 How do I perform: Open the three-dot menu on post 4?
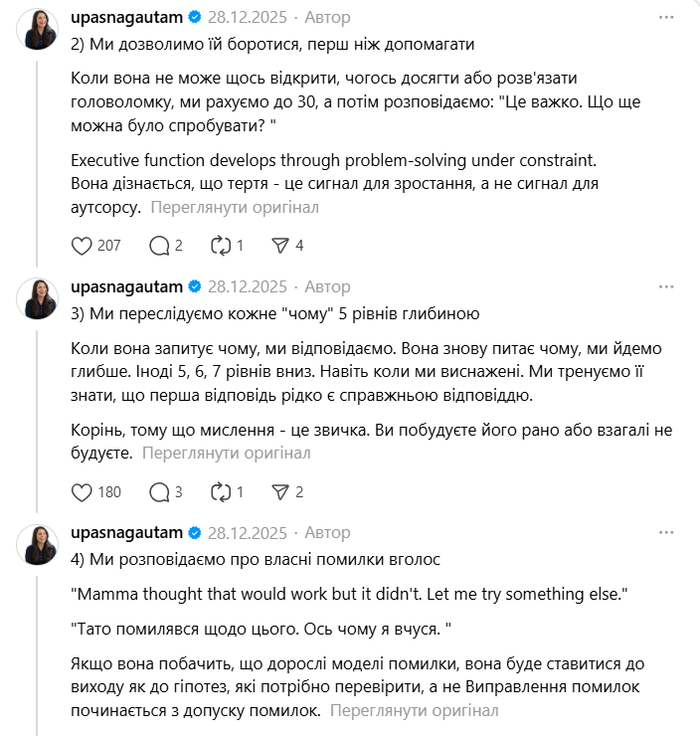pyautogui.click(x=666, y=532)
